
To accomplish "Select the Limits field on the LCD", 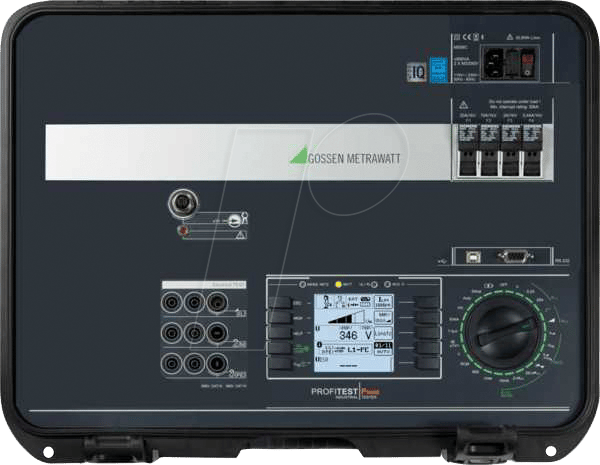I will [383, 333].
